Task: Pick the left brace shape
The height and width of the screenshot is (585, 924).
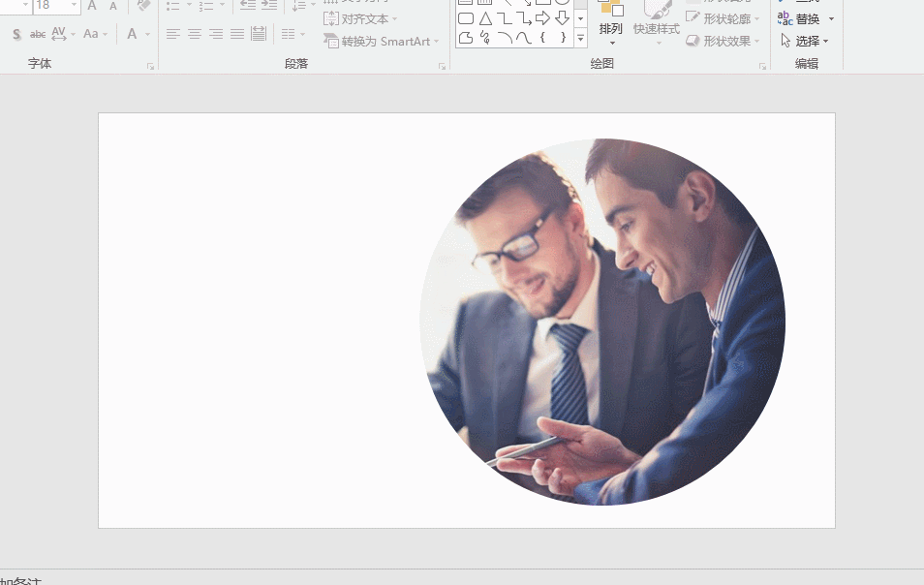Action: tap(542, 38)
